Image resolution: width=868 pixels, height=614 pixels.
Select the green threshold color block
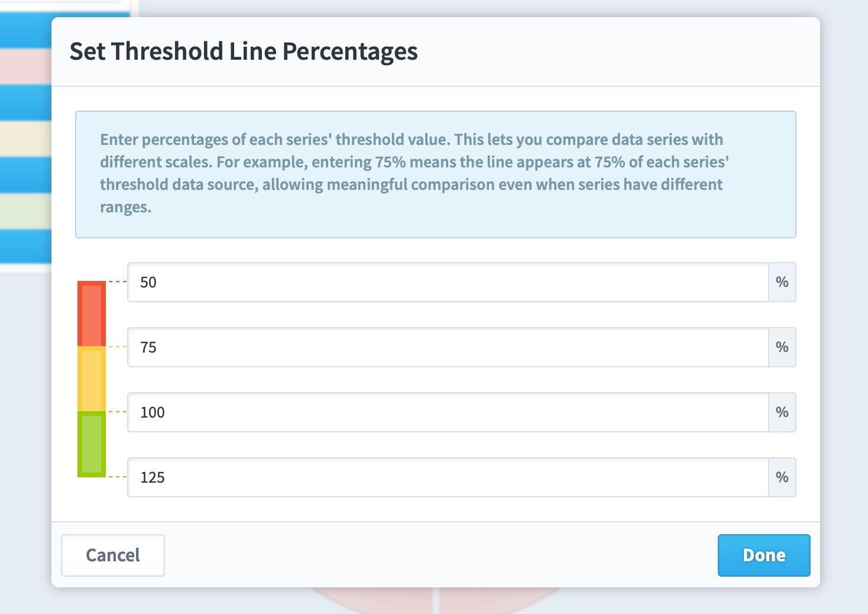(92, 444)
